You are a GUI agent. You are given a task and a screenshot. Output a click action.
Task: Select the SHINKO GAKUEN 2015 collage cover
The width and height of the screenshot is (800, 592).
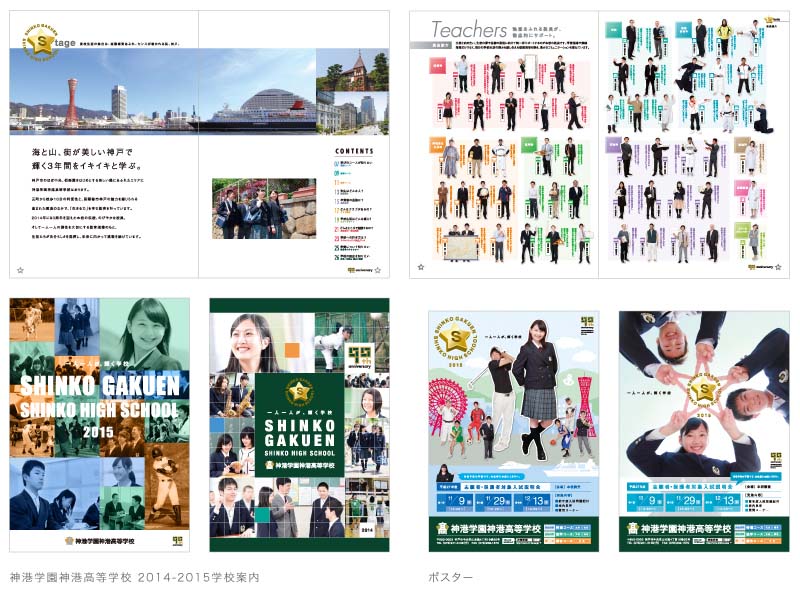pos(99,425)
